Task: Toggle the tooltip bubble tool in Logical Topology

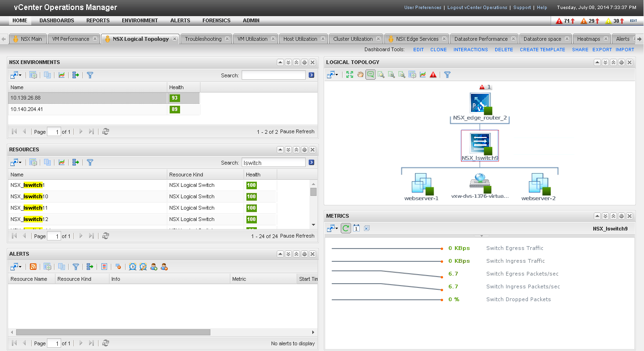Action: click(x=371, y=74)
